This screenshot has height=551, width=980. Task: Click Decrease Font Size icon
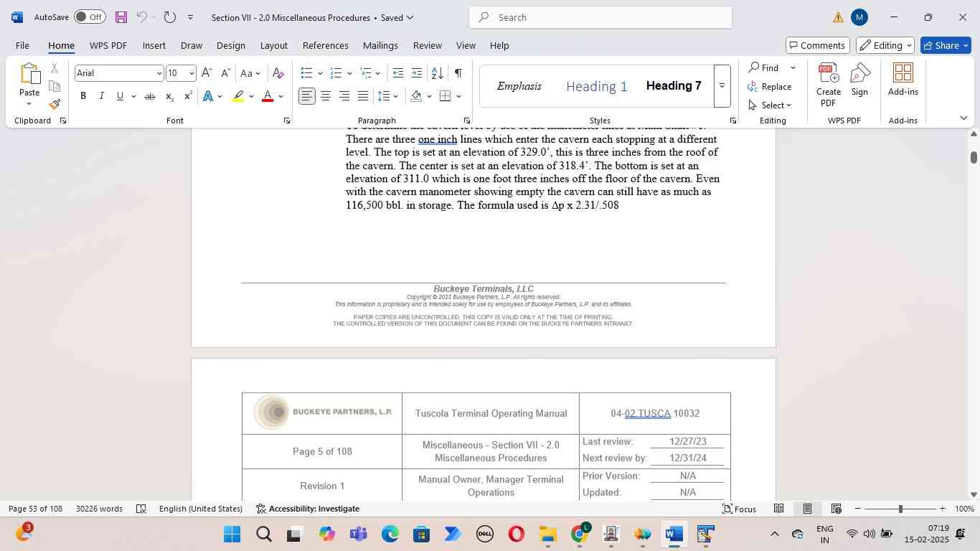(225, 73)
